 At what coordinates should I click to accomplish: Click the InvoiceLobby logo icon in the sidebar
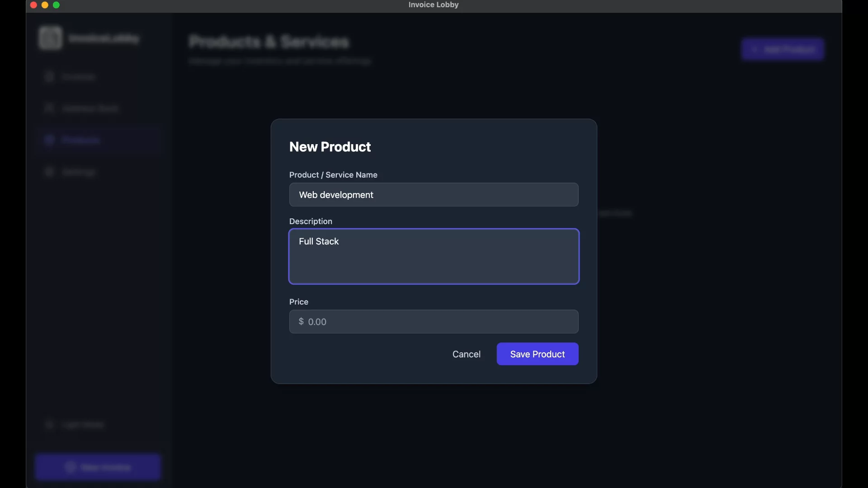(x=50, y=38)
